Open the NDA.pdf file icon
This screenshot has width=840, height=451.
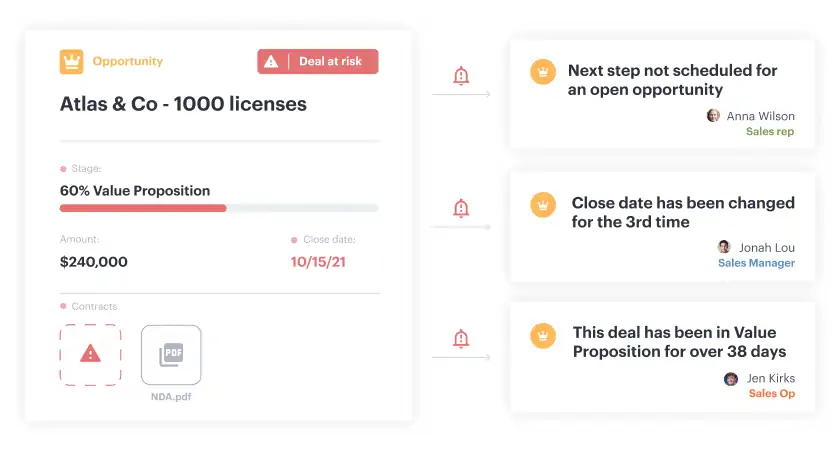[171, 355]
